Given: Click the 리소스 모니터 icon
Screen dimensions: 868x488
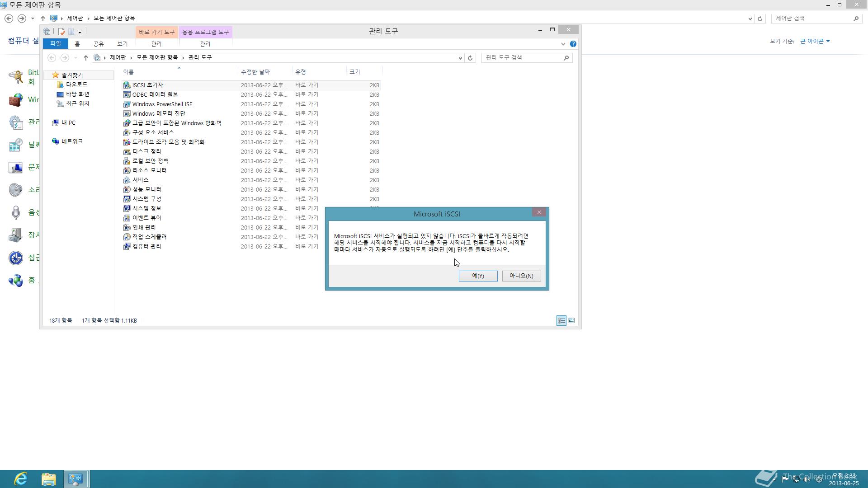Looking at the screenshot, I should [x=127, y=170].
